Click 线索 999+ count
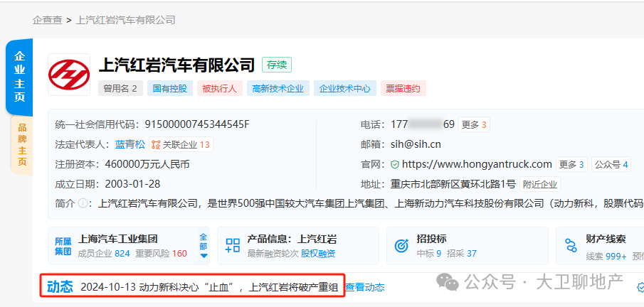 606,256
